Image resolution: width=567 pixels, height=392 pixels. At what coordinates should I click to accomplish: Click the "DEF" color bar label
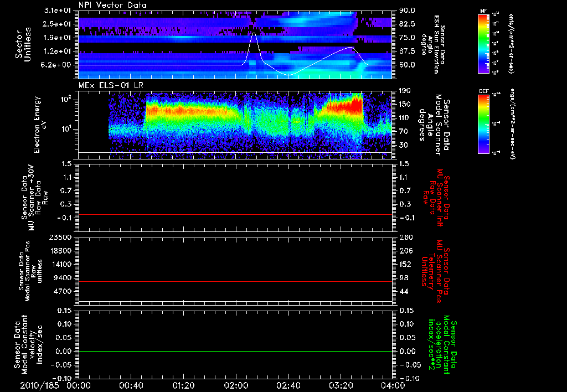pyautogui.click(x=483, y=91)
